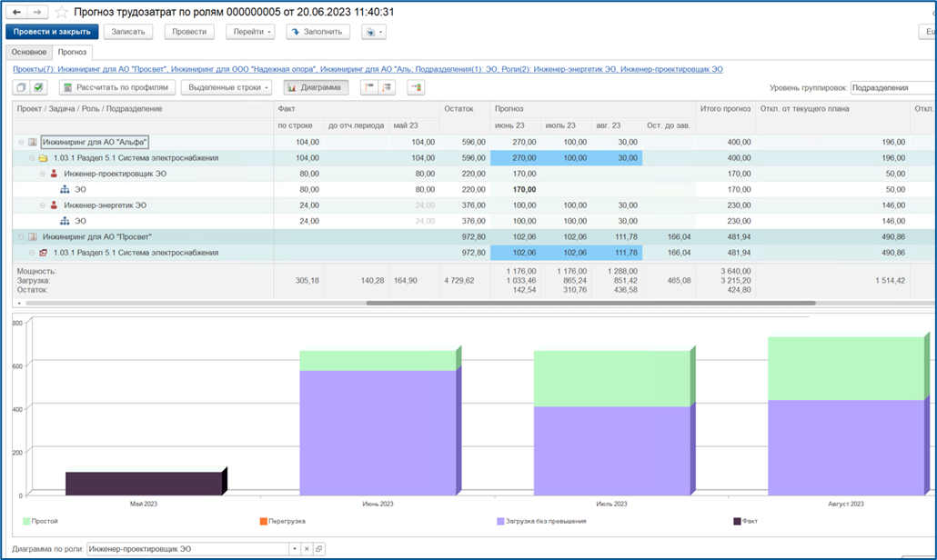Click the check all rows icon

tap(38, 88)
